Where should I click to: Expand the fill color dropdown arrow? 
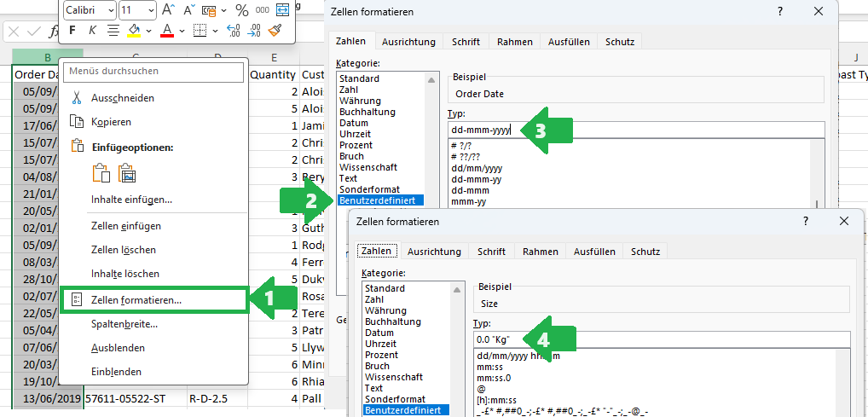148,31
